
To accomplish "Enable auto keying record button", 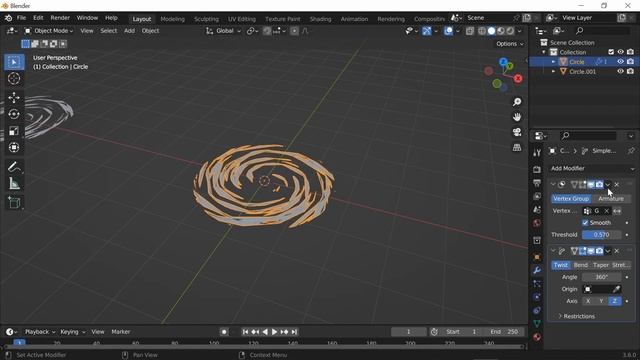I will click(x=224, y=332).
